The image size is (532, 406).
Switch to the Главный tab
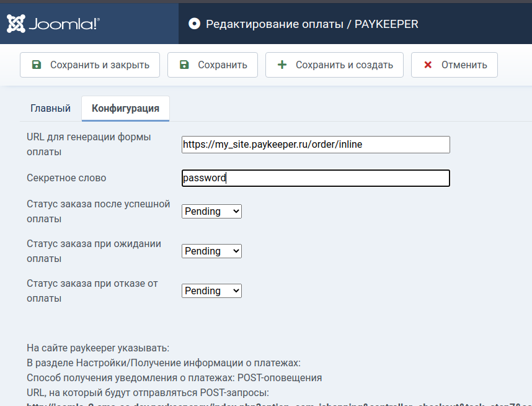point(50,108)
